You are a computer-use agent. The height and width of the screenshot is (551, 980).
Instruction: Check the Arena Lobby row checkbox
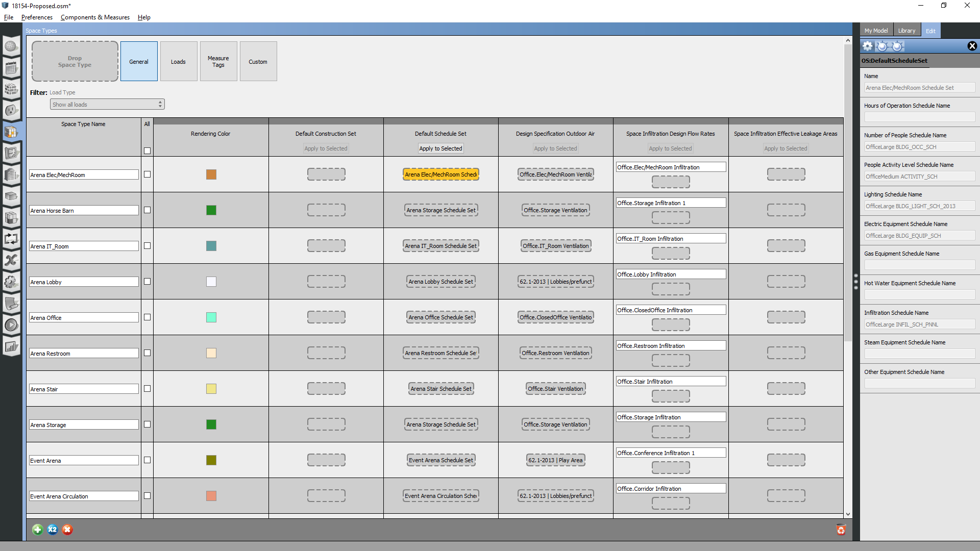pos(147,281)
